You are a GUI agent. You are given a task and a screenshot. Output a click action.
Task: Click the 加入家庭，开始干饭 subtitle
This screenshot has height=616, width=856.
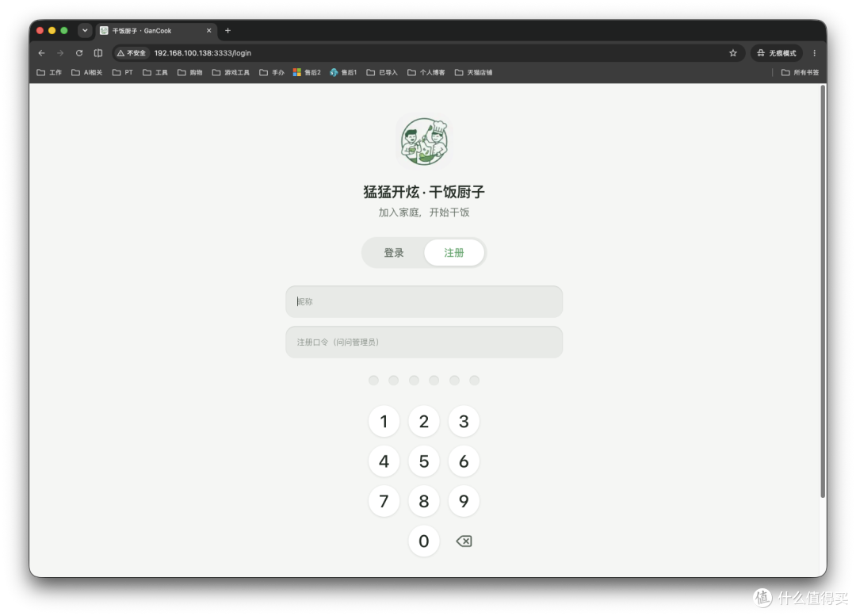click(x=424, y=212)
